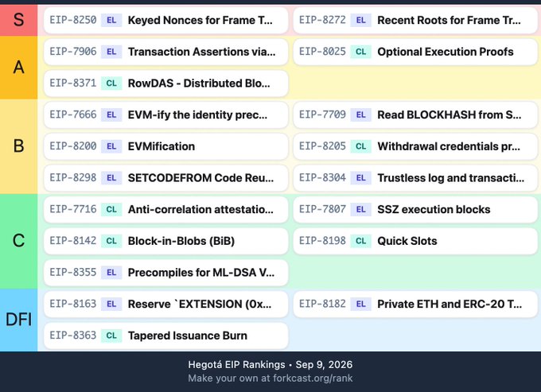Viewport: 541px width, 392px height.
Task: Click the EL badge on EIP-7709
Action: (x=361, y=114)
